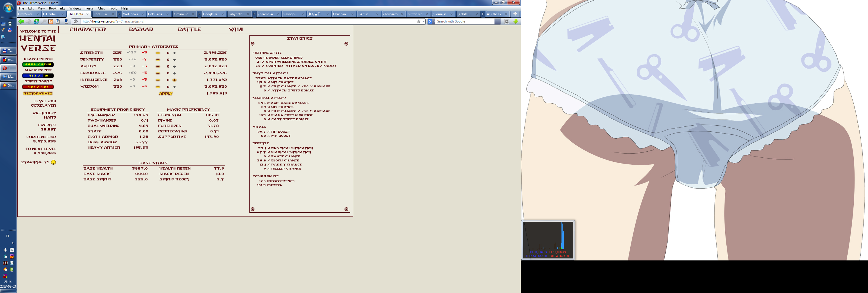Screen dimensions: 868x293
Task: Open the Wiki menu link
Action: coord(235,30)
